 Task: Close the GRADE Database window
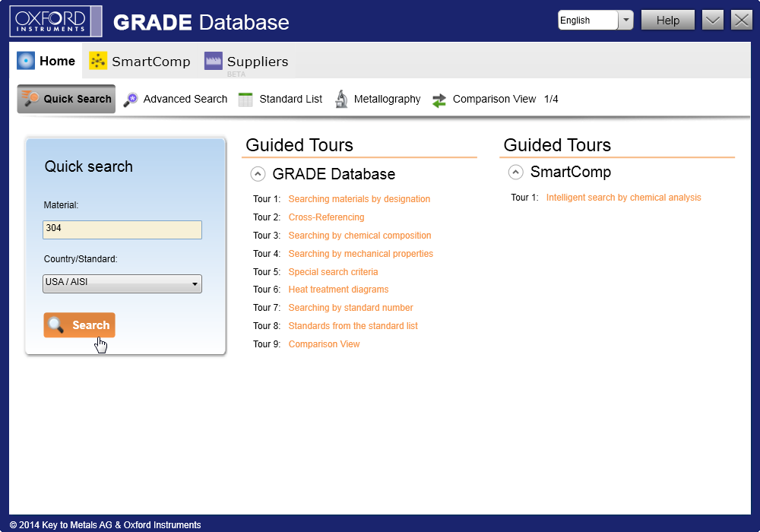[x=742, y=21]
